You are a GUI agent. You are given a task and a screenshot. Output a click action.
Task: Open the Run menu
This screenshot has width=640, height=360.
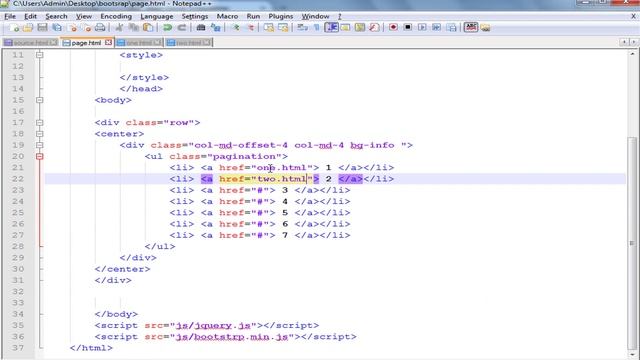tap(253, 16)
